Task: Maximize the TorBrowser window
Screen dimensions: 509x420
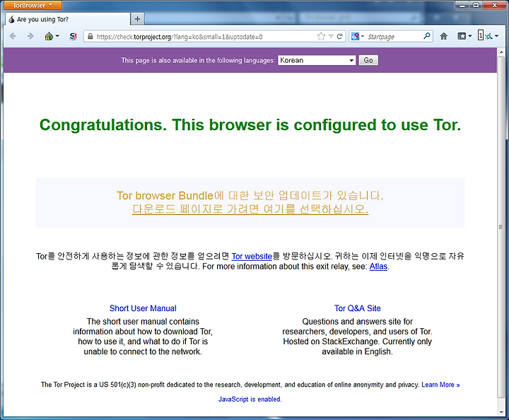Action: coord(476,5)
